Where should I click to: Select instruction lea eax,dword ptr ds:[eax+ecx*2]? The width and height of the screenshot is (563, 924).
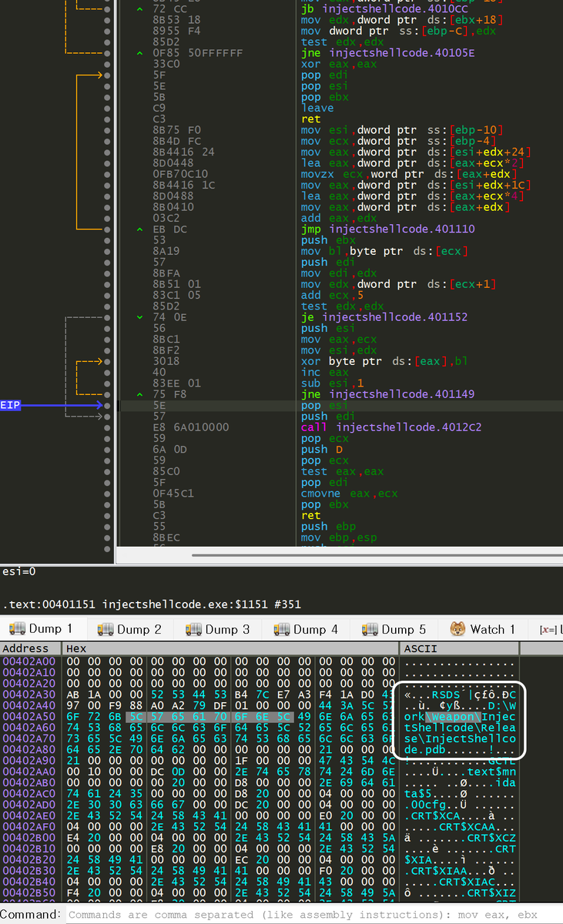coord(412,163)
